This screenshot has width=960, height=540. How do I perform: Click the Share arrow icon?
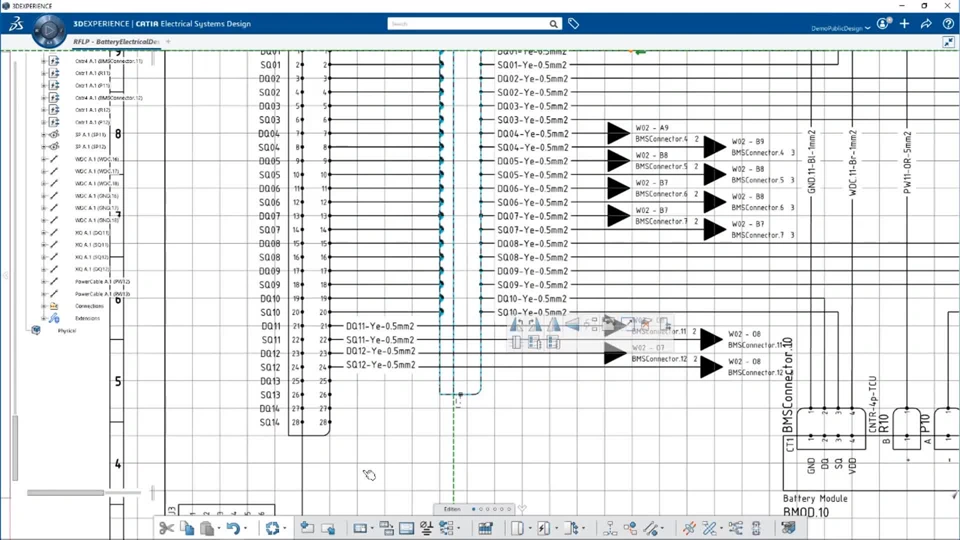click(x=926, y=24)
